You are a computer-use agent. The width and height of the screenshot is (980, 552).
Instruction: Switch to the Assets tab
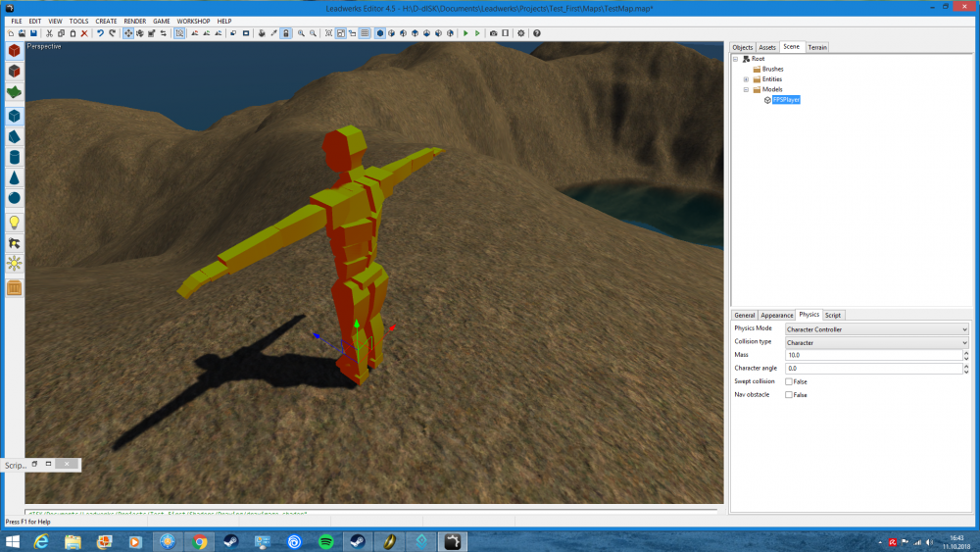(x=767, y=47)
